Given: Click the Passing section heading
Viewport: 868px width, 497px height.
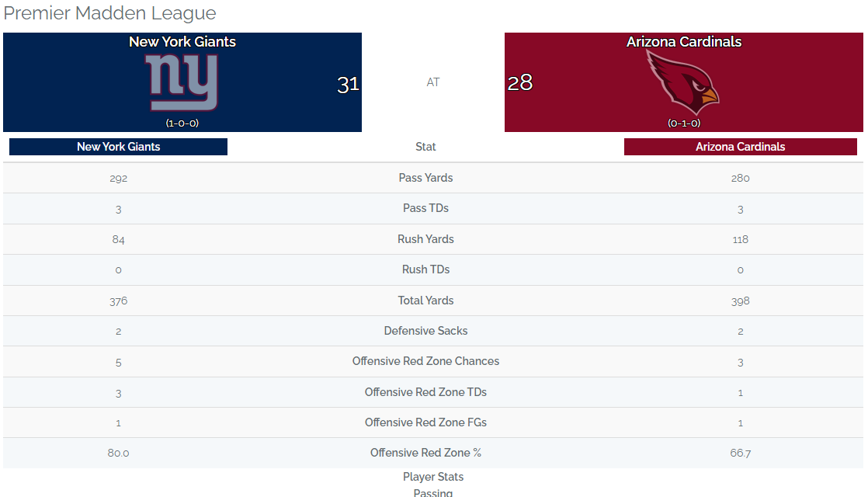Looking at the screenshot, I should pyautogui.click(x=433, y=492).
